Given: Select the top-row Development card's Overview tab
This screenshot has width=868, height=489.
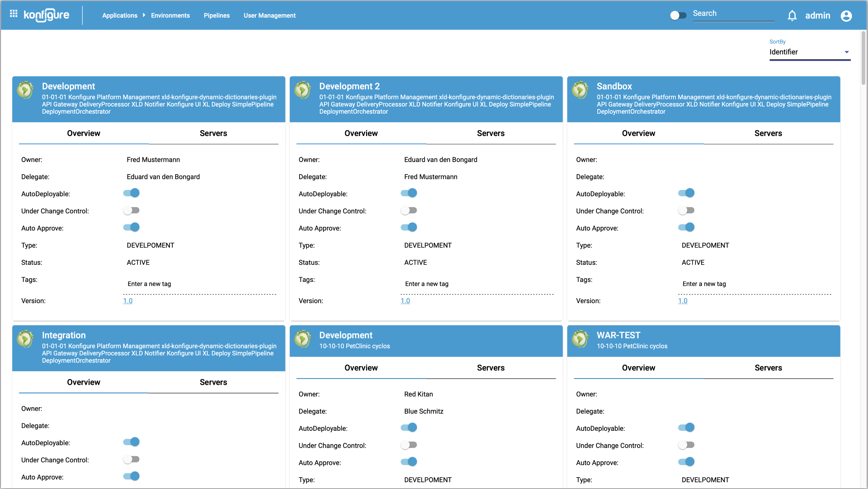Looking at the screenshot, I should click(x=84, y=134).
